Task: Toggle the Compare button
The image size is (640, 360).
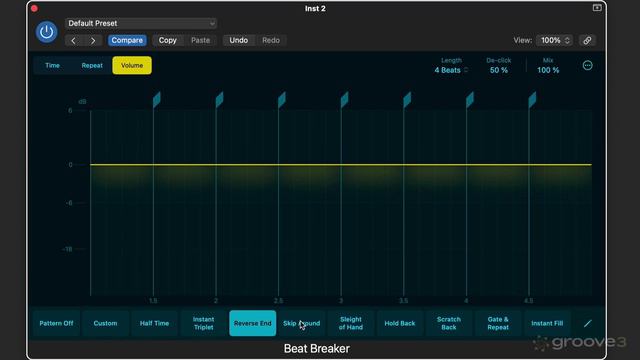Action: [127, 40]
